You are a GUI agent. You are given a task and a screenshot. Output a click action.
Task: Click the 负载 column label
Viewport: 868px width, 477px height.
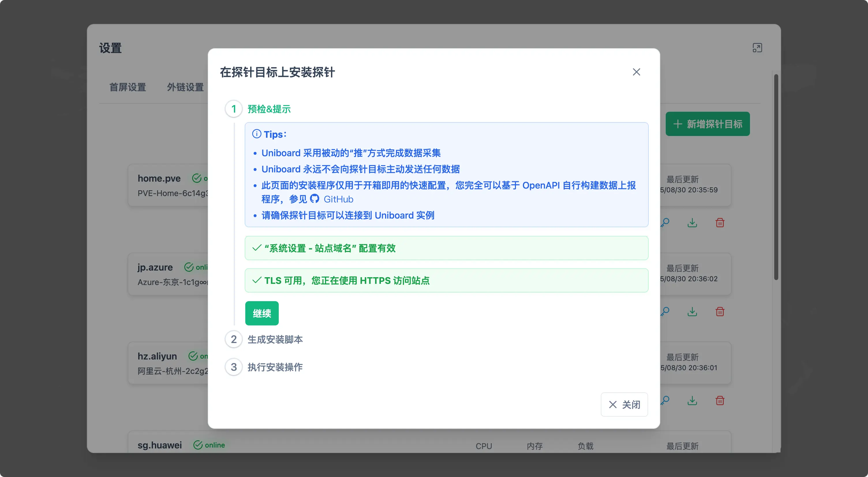(585, 446)
